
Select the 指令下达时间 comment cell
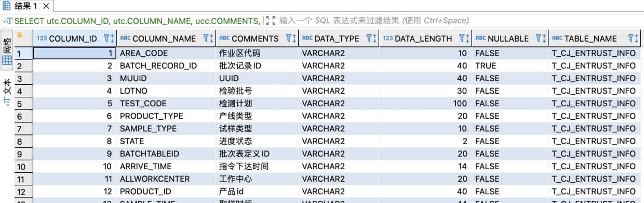(x=257, y=166)
